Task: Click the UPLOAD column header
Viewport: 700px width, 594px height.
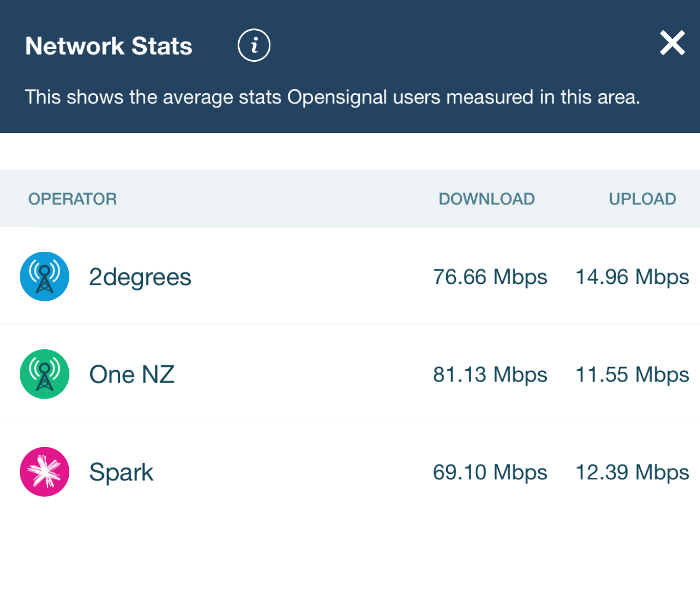Action: pyautogui.click(x=642, y=199)
